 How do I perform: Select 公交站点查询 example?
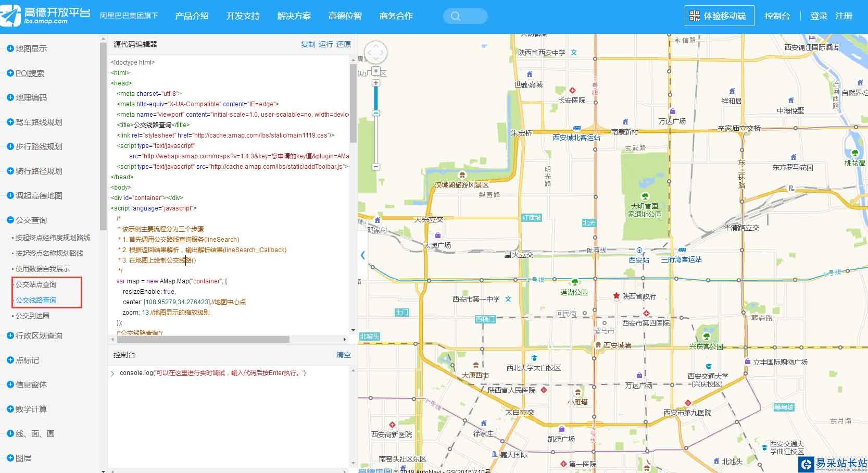click(x=35, y=284)
